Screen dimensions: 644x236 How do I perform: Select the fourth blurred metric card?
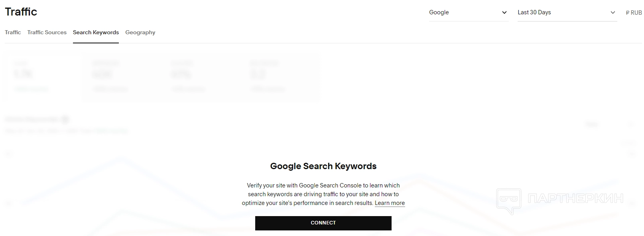tap(279, 77)
